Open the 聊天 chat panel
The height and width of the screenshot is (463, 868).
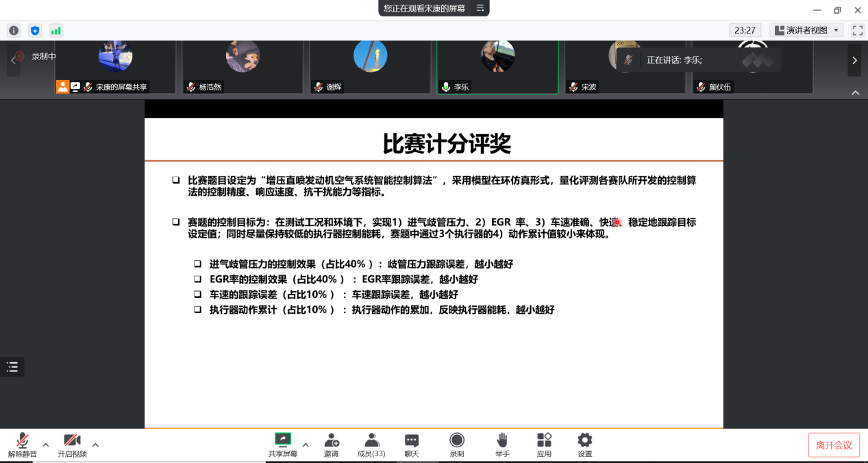(411, 444)
